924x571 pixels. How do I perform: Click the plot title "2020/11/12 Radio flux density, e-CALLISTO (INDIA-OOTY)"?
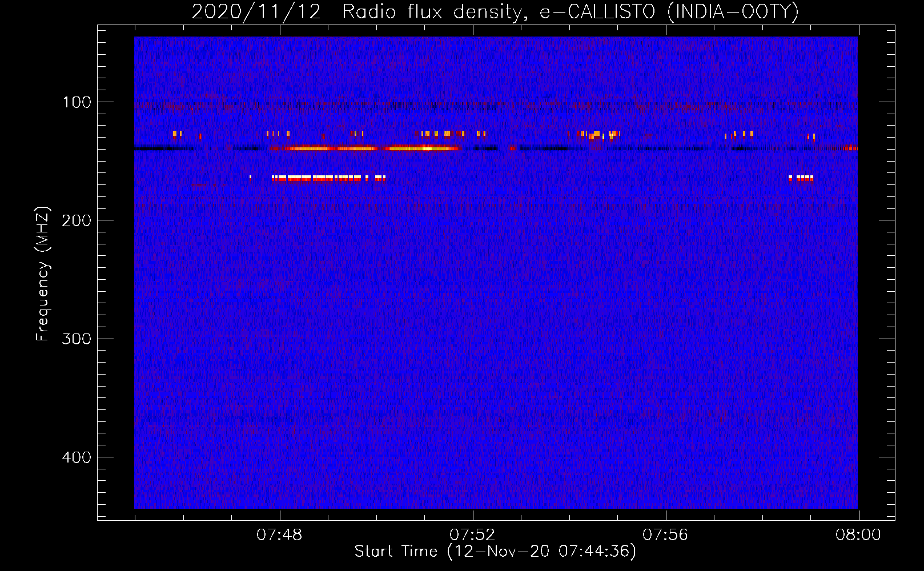[x=495, y=11]
